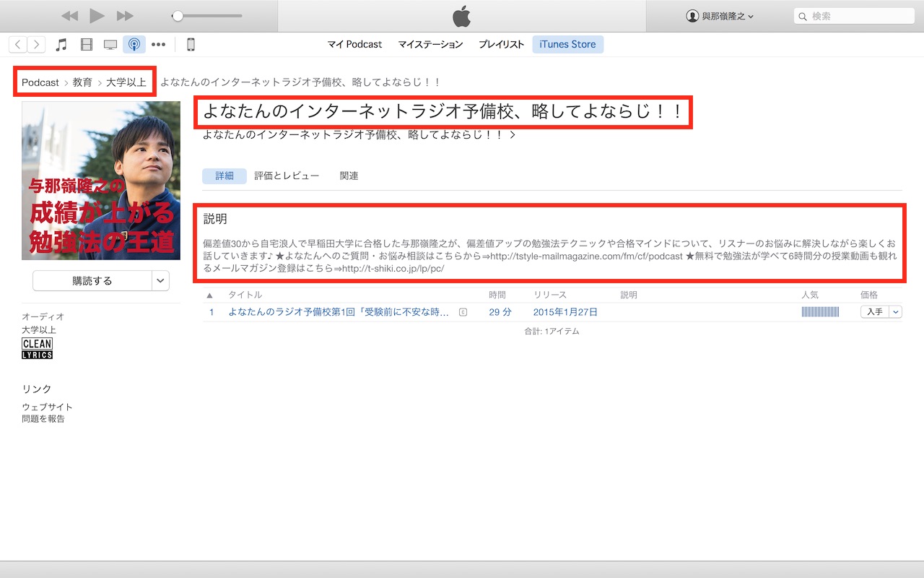Click the オーディオ label in the sidebar
The height and width of the screenshot is (578, 924).
43,316
